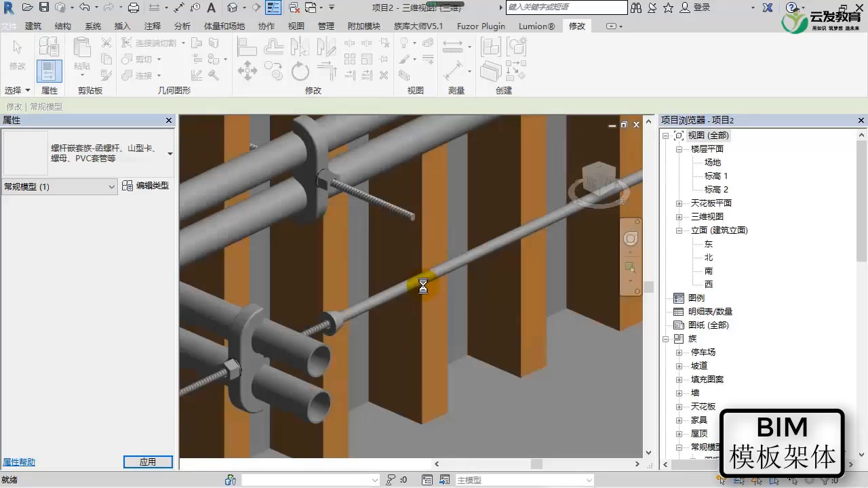Screen dimensions: 868x488
Task: Click the Default 3D view house icon
Action: [x=233, y=7]
